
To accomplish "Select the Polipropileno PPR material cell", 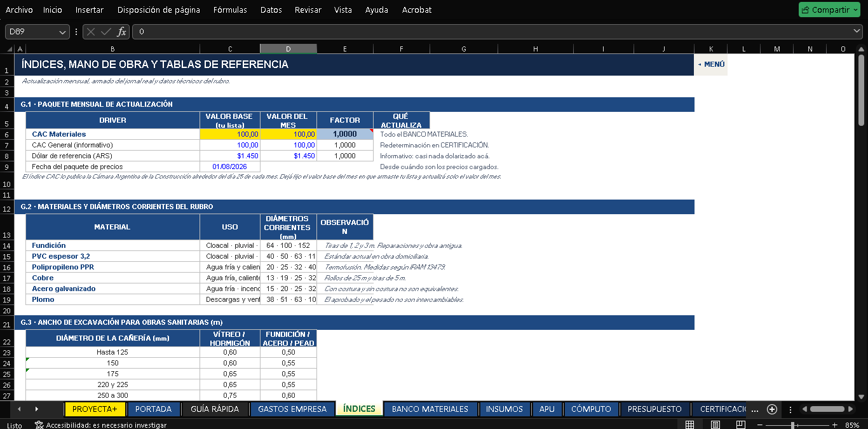I will coord(112,267).
